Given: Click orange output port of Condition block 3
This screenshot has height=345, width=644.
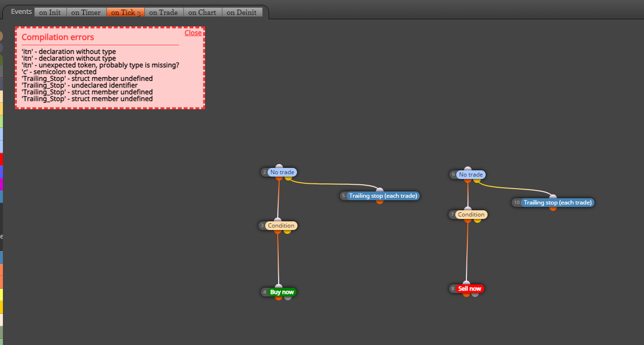Looking at the screenshot, I should coord(278,231).
